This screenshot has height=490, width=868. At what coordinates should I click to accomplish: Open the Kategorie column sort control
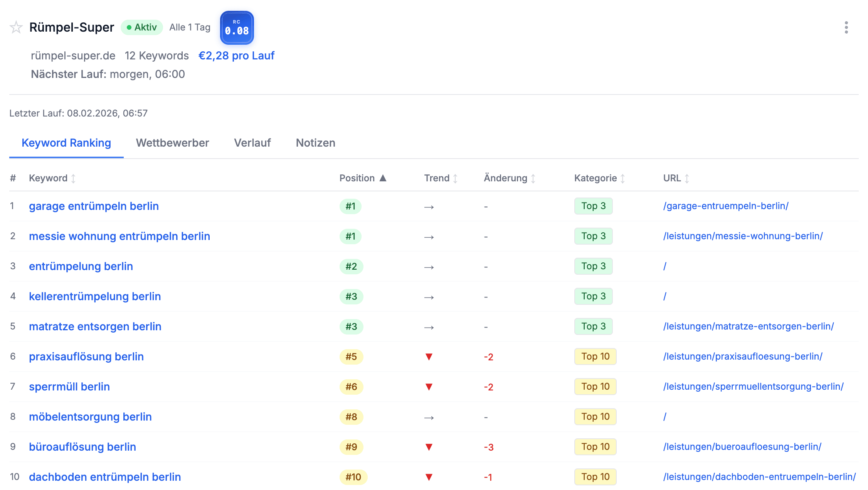click(623, 178)
